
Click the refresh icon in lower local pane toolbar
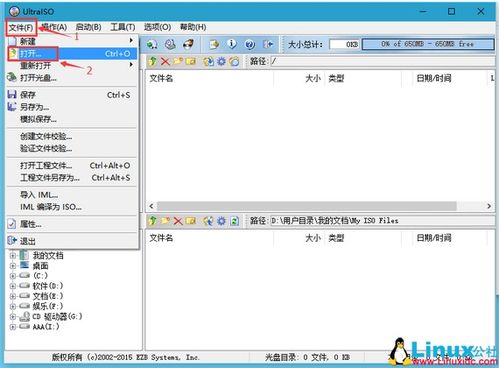(x=234, y=221)
